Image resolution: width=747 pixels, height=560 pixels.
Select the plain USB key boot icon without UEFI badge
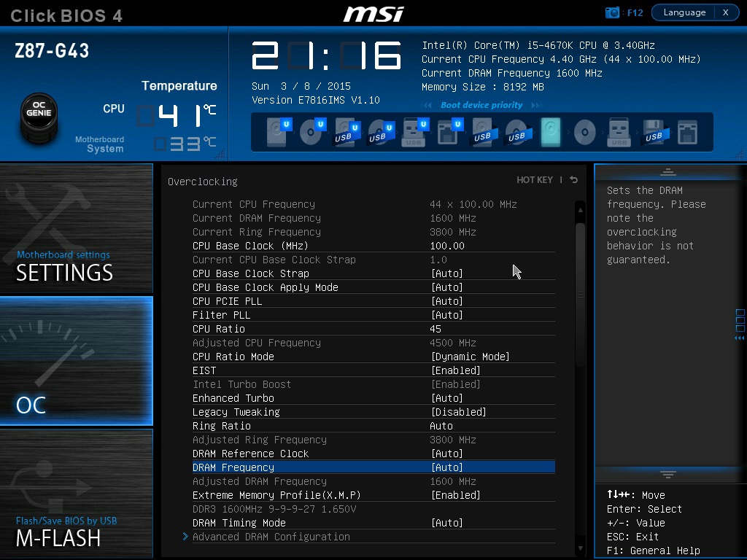(x=619, y=132)
